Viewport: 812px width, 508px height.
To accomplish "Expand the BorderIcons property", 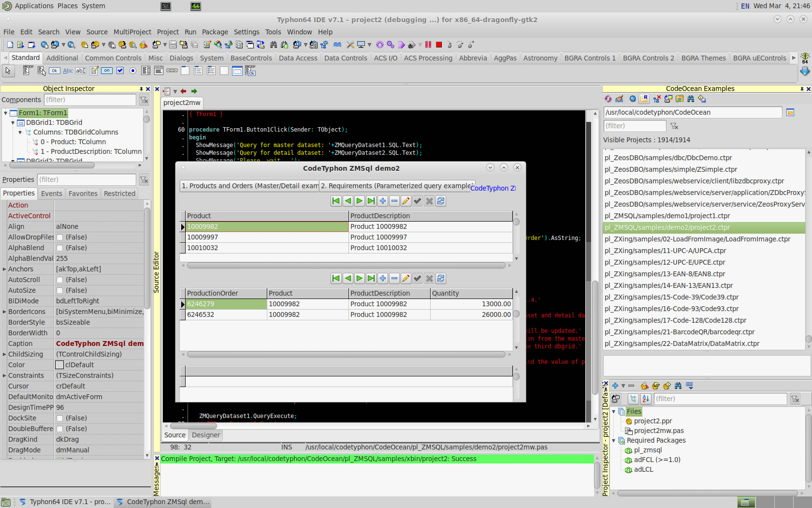I will pos(4,312).
